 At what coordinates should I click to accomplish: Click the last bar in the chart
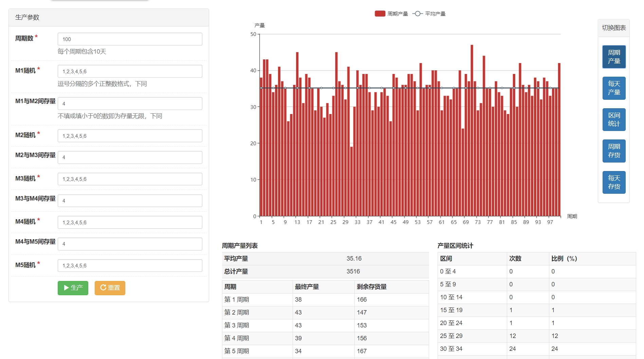[x=559, y=139]
